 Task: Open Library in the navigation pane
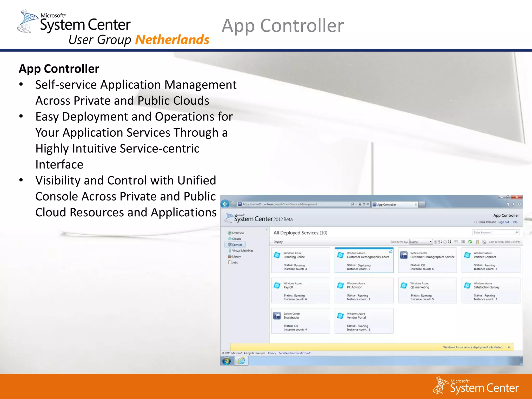coord(234,257)
